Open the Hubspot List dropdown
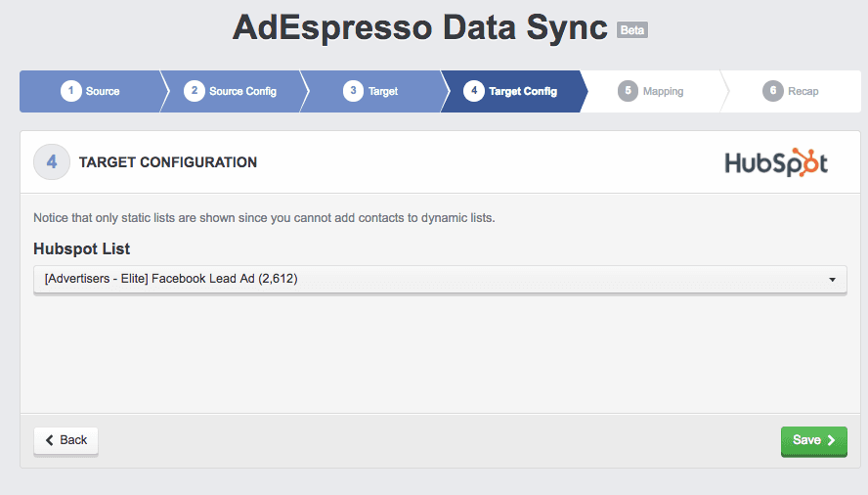The width and height of the screenshot is (868, 495). pos(440,280)
